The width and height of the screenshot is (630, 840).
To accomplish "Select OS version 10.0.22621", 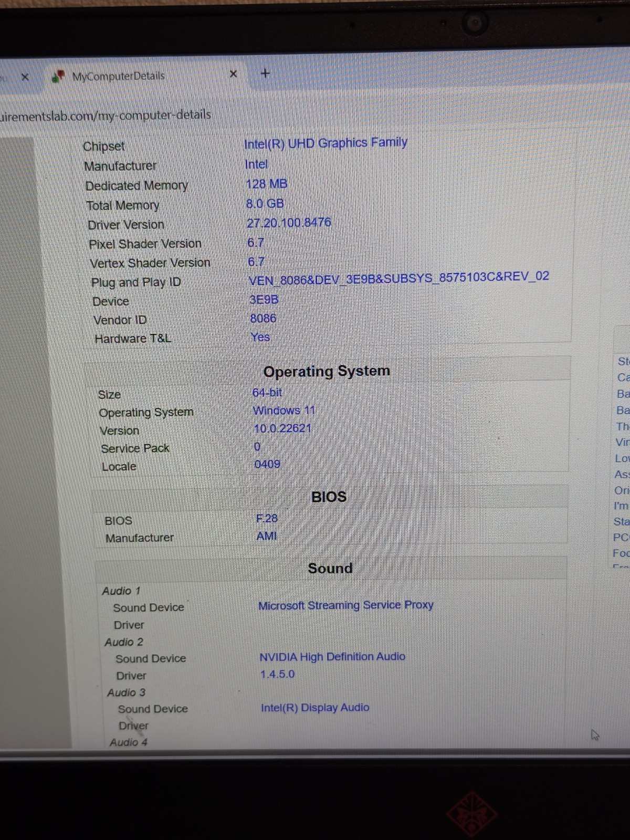I will (283, 428).
